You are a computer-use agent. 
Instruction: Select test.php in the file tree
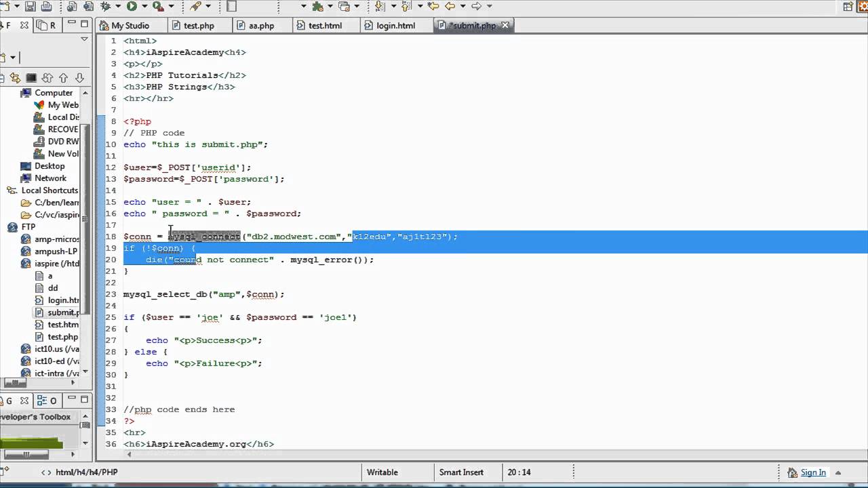62,337
